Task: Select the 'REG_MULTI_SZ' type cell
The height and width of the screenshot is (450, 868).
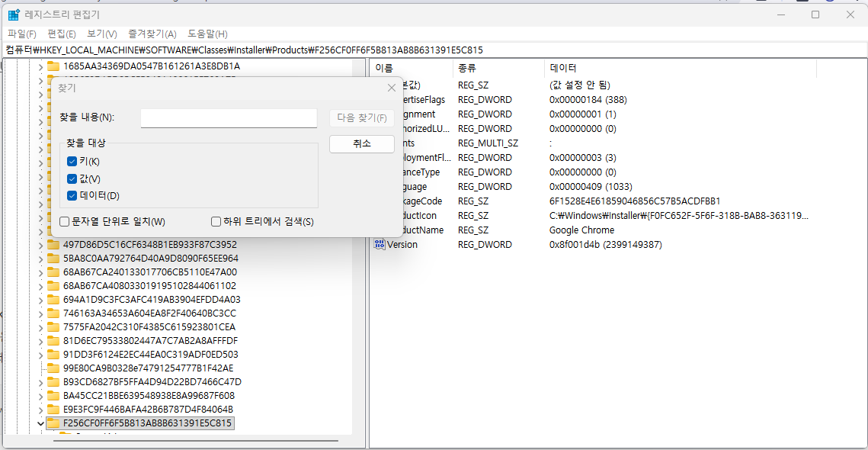Action: [x=488, y=143]
